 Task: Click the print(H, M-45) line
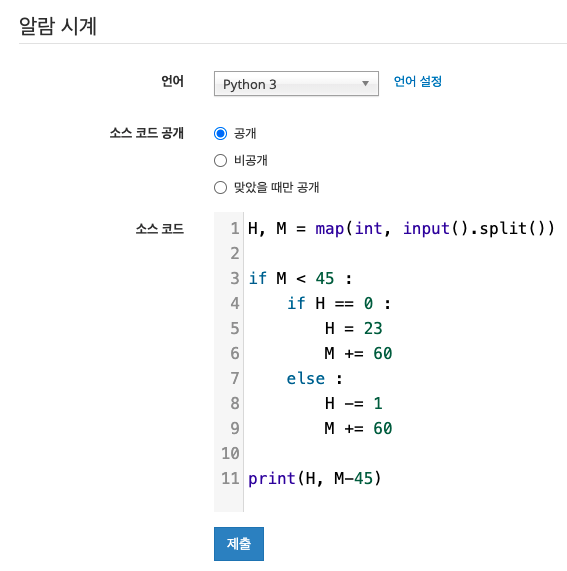pyautogui.click(x=314, y=478)
